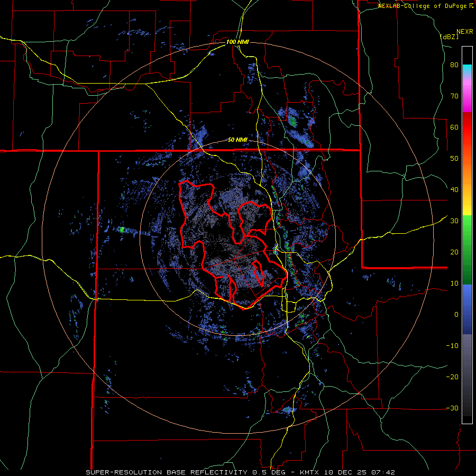Viewport: 476px width, 476px height.
Task: Click the "10 DEC 25" date text
Action: pyautogui.click(x=345, y=472)
